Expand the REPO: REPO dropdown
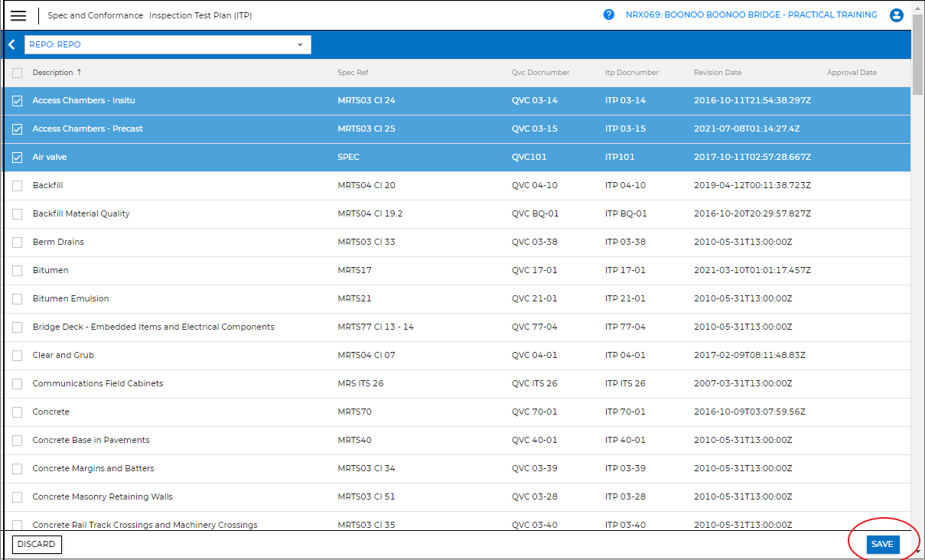Viewport: 925px width, 560px height. click(168, 44)
